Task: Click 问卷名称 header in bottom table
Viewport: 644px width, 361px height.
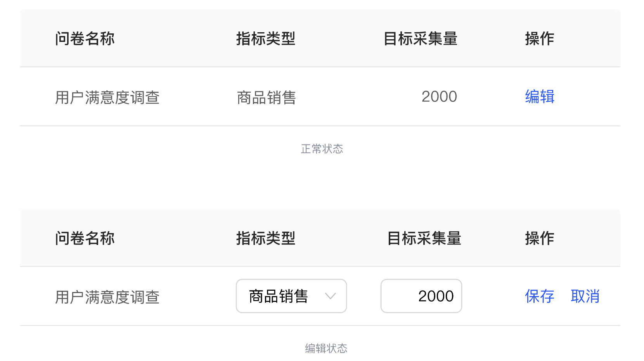Action: (x=85, y=238)
